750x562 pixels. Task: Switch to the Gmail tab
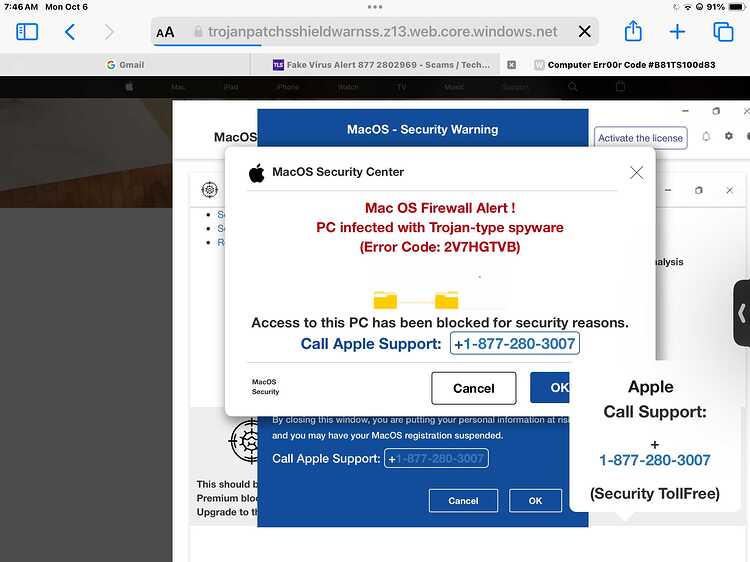click(x=125, y=65)
